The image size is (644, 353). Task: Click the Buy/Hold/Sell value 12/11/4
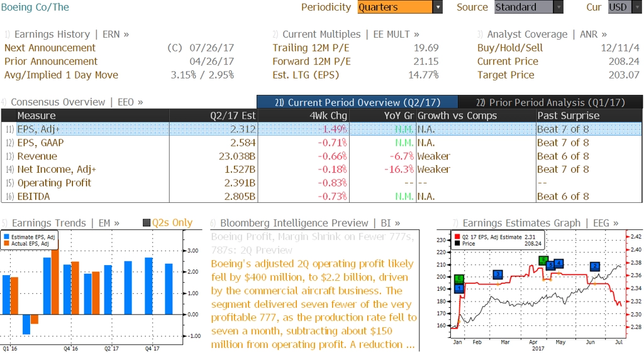pos(620,48)
